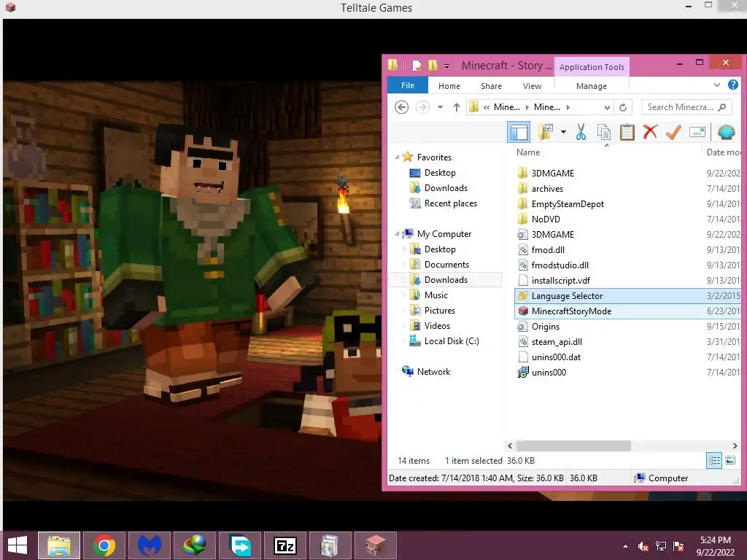747x560 pixels.
Task: Expand the ribbon with the chevron
Action: coord(717,85)
